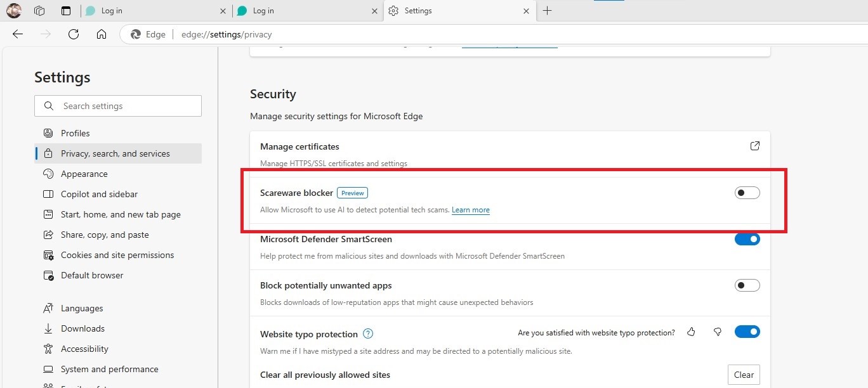Enable Block potentially unwanted apps

(747, 285)
